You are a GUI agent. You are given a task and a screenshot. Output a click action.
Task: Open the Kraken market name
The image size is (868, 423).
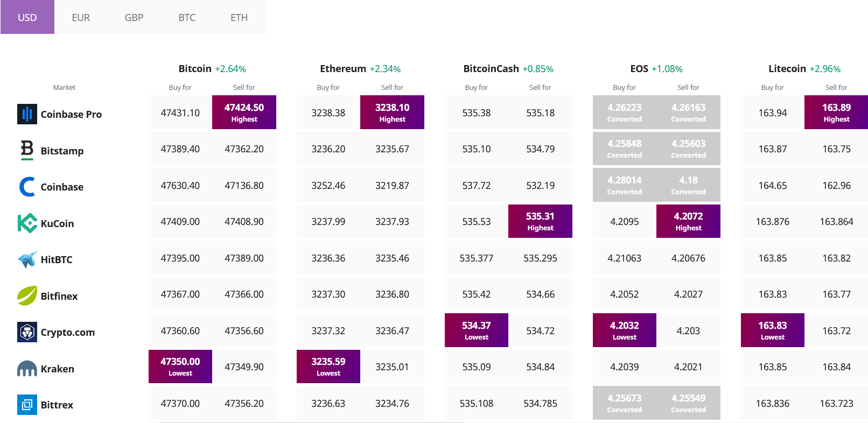[x=58, y=369]
